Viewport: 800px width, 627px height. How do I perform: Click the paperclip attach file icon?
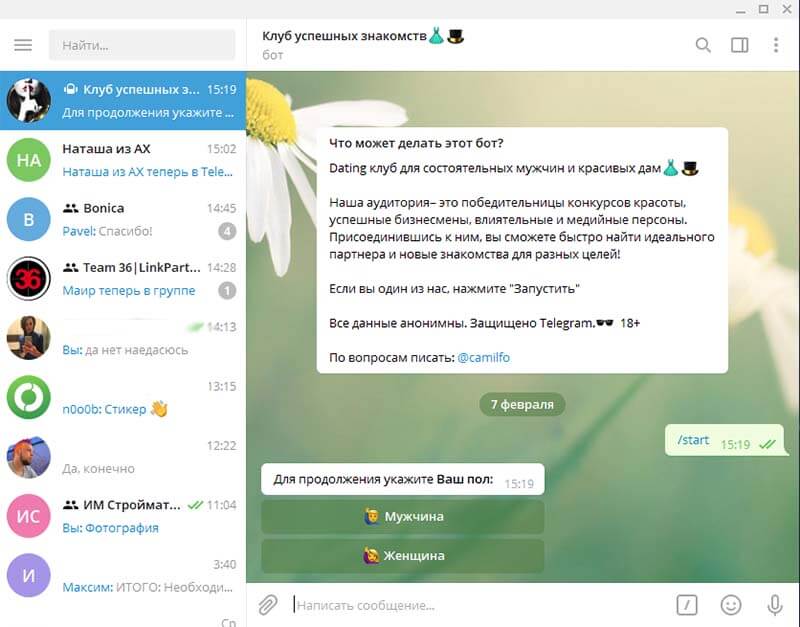pyautogui.click(x=267, y=605)
